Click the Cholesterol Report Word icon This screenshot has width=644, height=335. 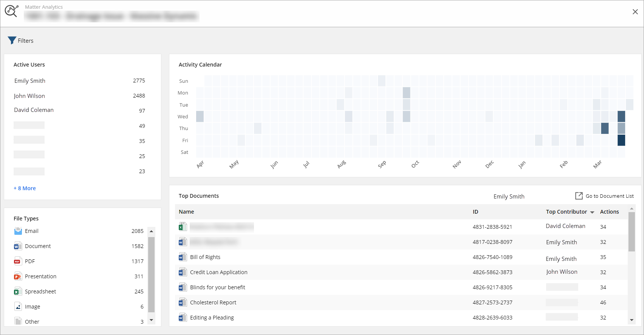pyautogui.click(x=183, y=302)
